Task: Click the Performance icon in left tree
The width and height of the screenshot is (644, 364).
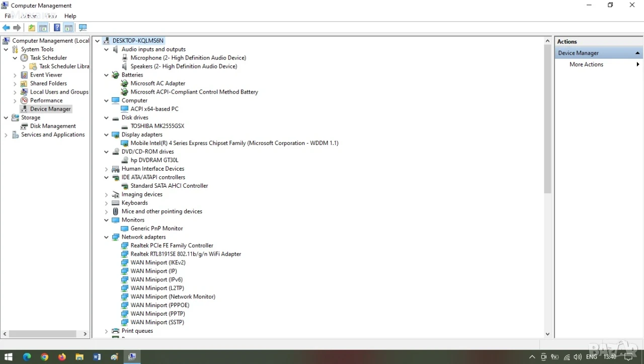Action: coord(24,101)
